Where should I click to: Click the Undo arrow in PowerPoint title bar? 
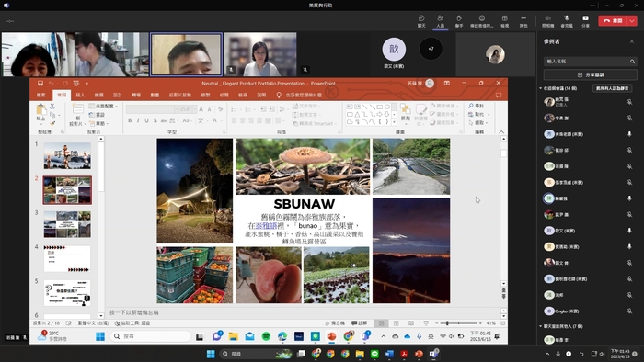(x=52, y=84)
